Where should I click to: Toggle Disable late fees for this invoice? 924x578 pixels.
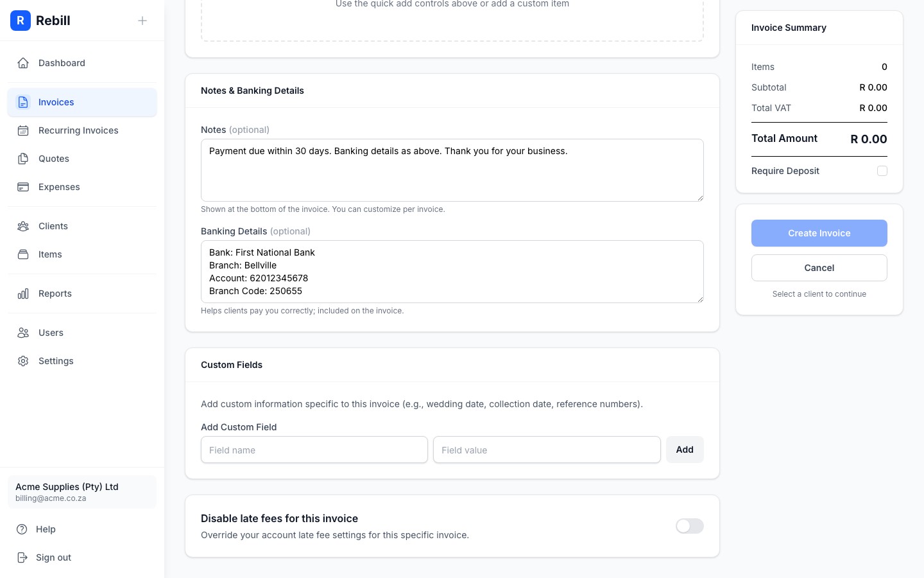pyautogui.click(x=689, y=526)
